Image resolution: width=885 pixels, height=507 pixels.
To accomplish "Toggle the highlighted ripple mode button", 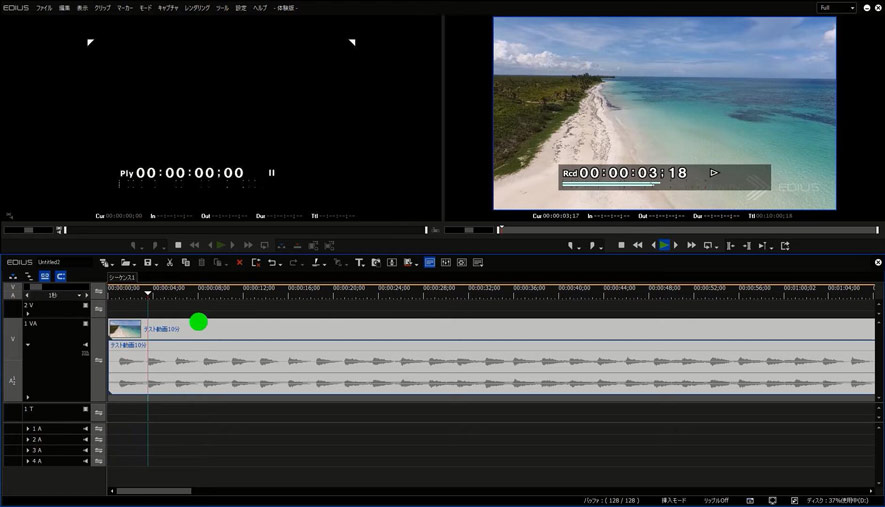I will click(x=60, y=276).
